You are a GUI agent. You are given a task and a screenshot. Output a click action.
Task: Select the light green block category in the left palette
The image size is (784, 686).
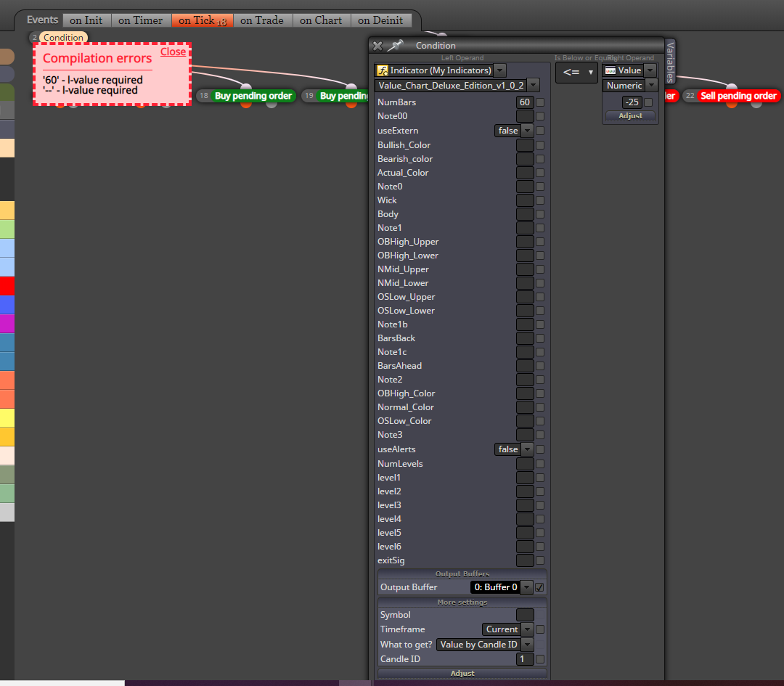click(7, 229)
